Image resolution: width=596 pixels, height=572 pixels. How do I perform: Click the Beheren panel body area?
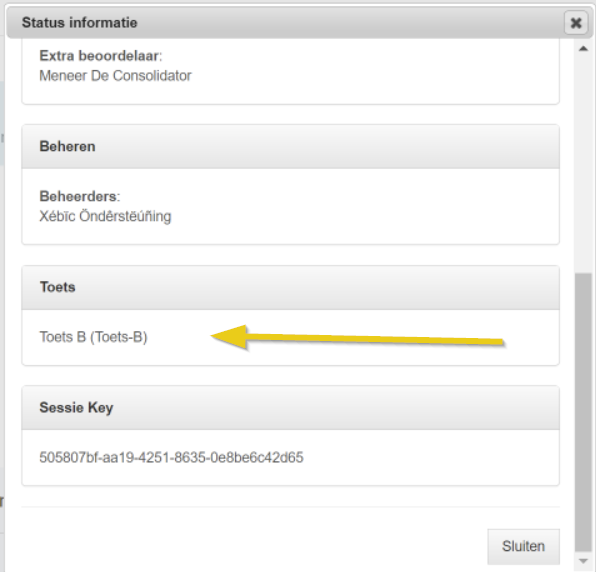click(290, 206)
